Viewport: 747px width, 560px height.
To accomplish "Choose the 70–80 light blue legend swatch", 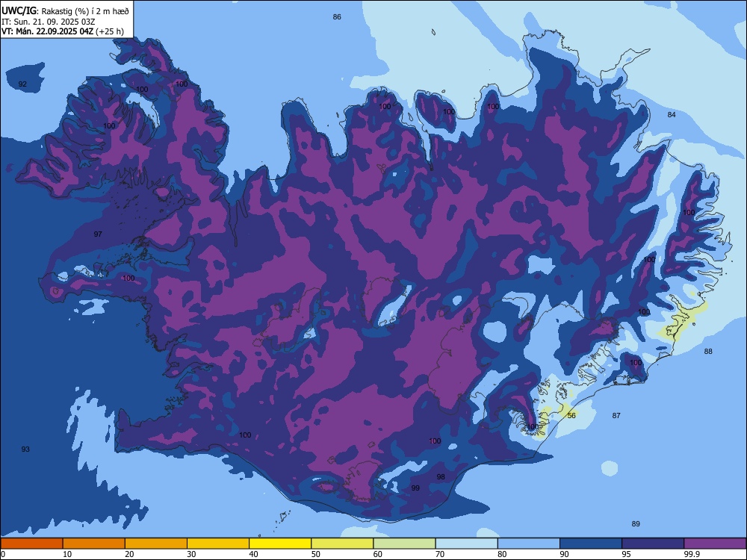I will tap(467, 544).
